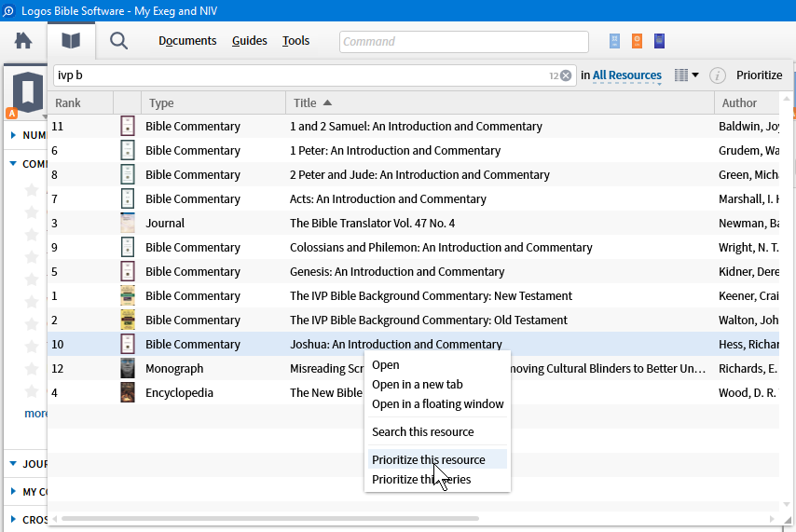796x532 pixels.
Task: Click The New Bible encyclopedia cover thumbnail
Action: [128, 392]
